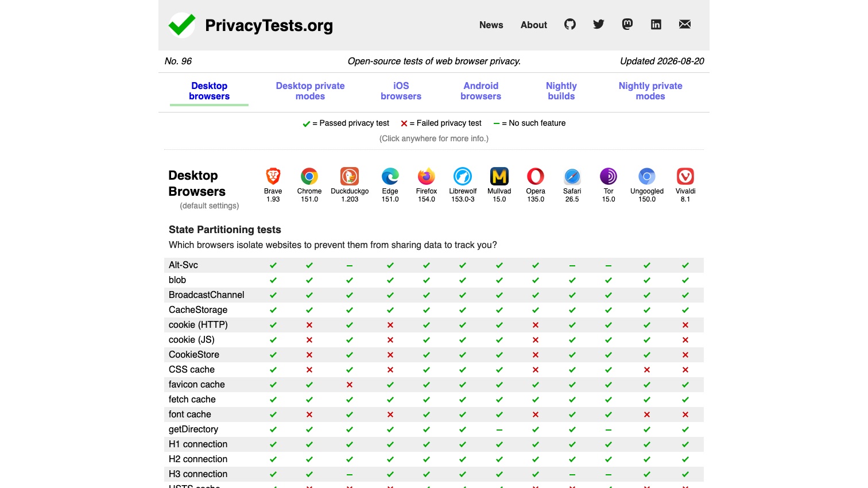This screenshot has height=488, width=868.
Task: Click the CookieStore row label
Action: pyautogui.click(x=194, y=354)
